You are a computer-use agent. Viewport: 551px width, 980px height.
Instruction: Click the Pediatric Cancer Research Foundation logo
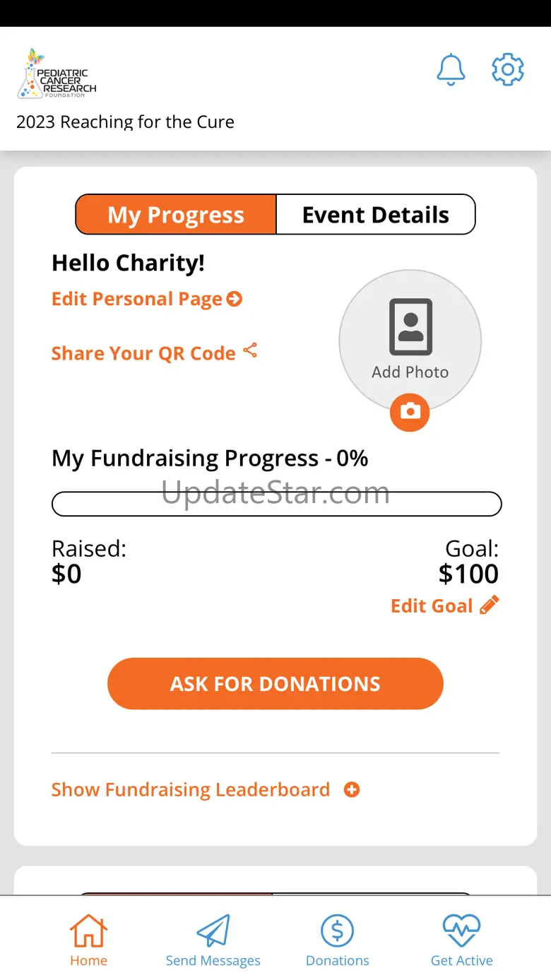(57, 75)
